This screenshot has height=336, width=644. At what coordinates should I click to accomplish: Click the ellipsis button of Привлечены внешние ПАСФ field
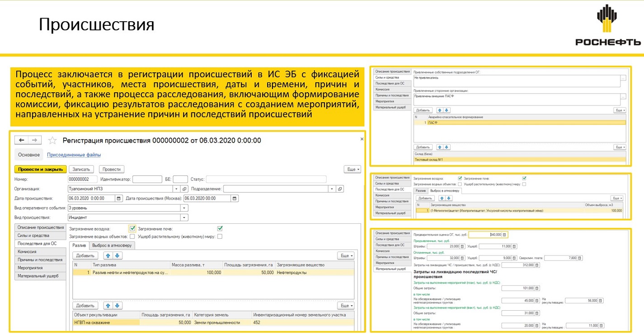pos(623,96)
